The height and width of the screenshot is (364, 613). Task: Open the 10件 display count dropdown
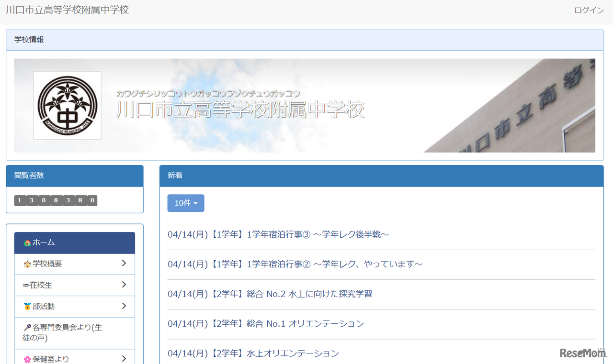[x=186, y=203]
